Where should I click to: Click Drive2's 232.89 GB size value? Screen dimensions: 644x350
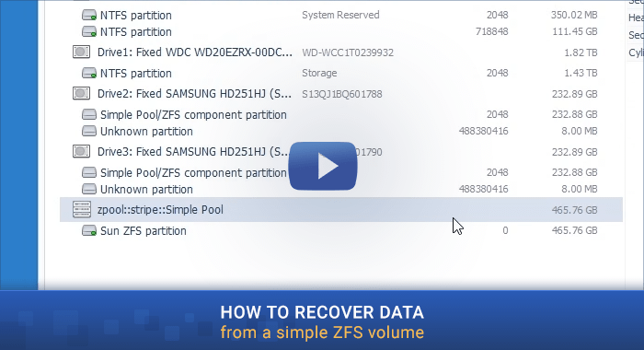tap(575, 94)
